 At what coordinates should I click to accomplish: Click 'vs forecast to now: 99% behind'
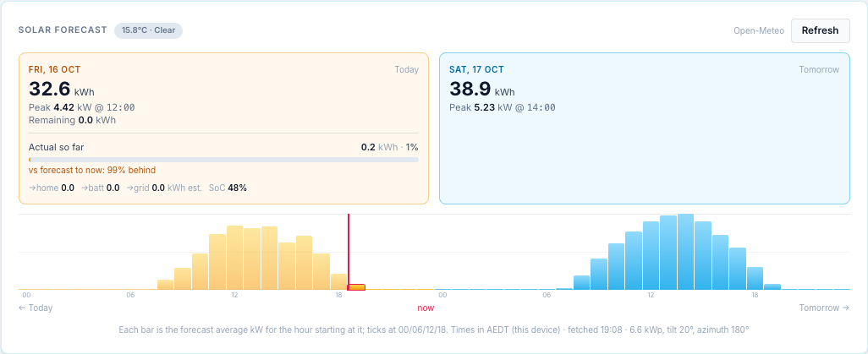[92, 171]
